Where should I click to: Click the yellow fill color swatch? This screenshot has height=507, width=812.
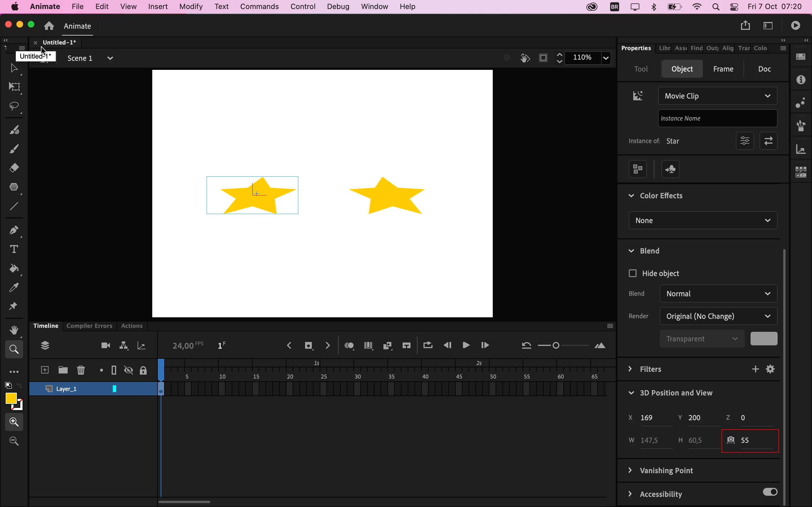click(11, 398)
